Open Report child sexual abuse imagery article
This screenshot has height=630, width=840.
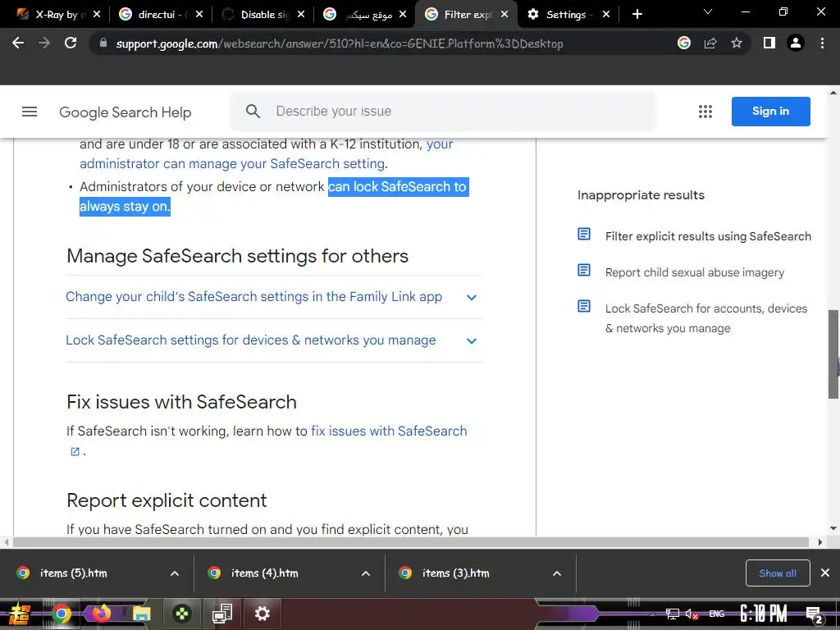(694, 272)
